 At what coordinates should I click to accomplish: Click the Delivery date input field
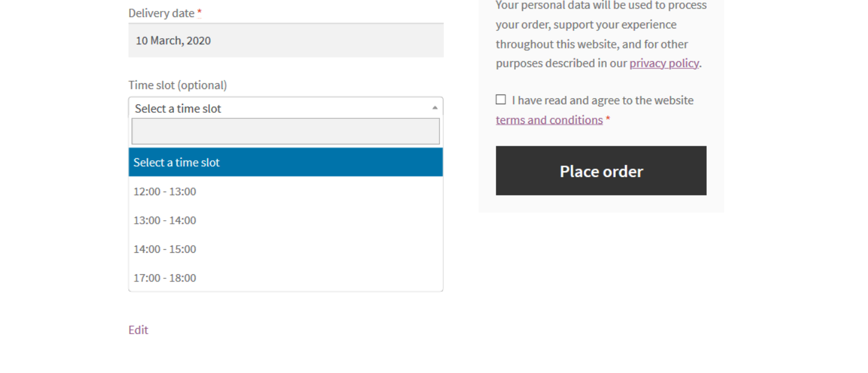pyautogui.click(x=285, y=41)
